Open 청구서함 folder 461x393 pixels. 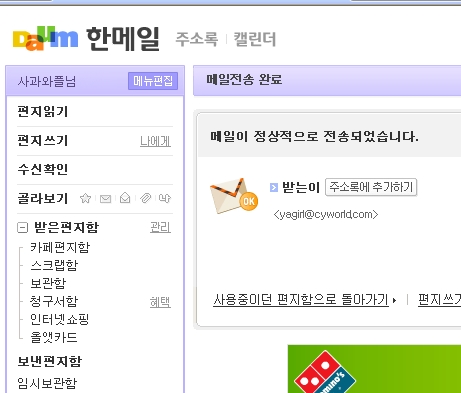[x=54, y=301]
